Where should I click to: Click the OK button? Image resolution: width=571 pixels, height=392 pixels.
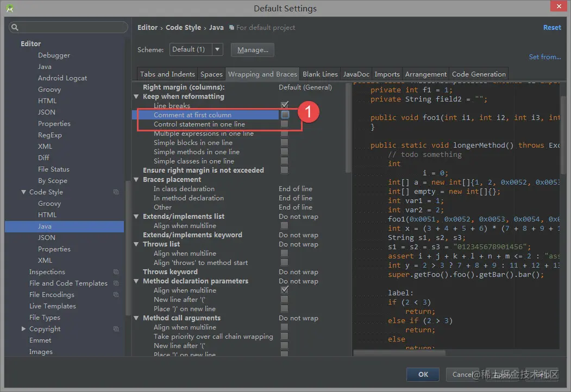(423, 374)
